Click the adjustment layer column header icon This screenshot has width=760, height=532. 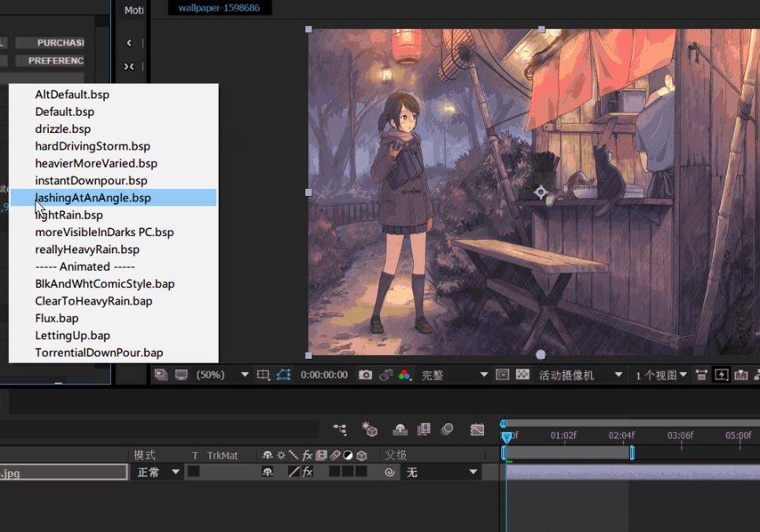[348, 456]
